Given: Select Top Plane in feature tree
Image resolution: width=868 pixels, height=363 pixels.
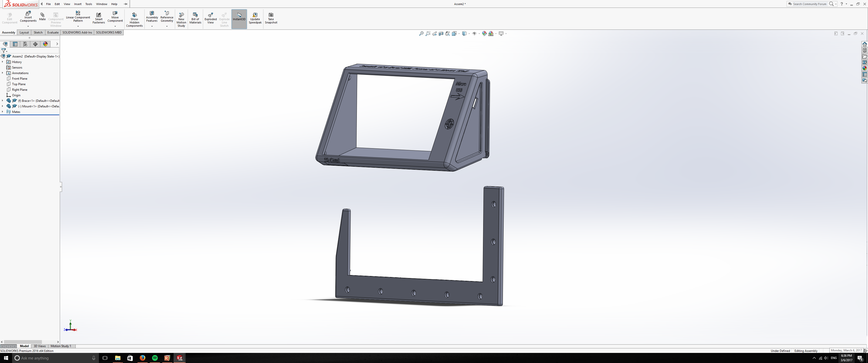Looking at the screenshot, I should [18, 84].
